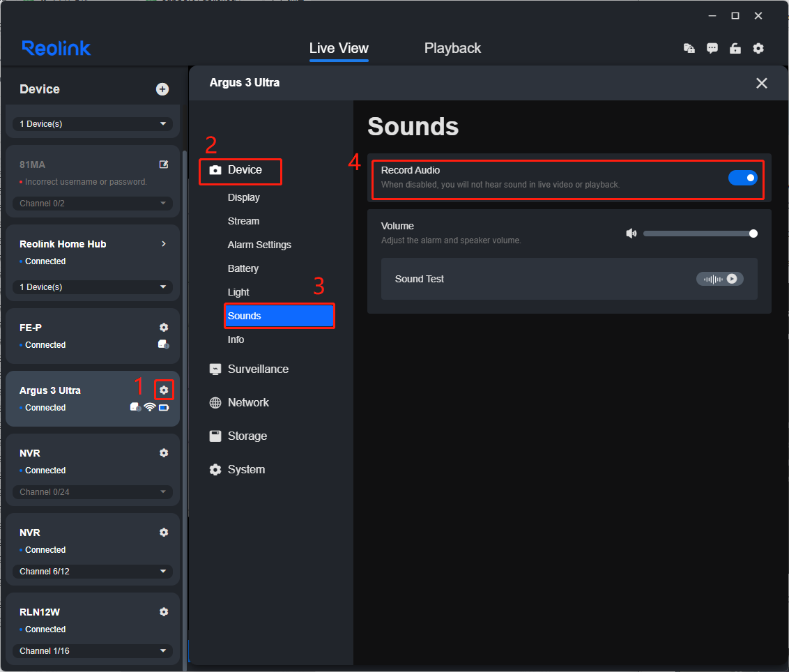Toggle the Record Audio switch

(x=743, y=178)
